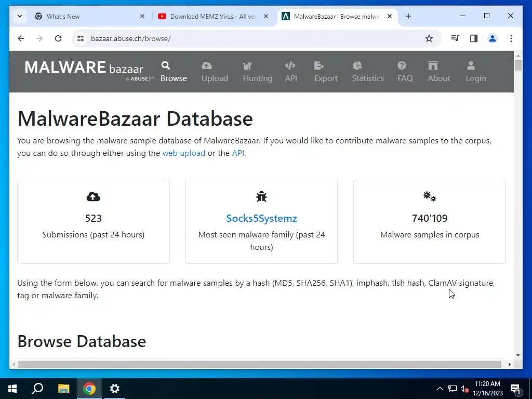
Task: Follow the web upload link
Action: (183, 153)
